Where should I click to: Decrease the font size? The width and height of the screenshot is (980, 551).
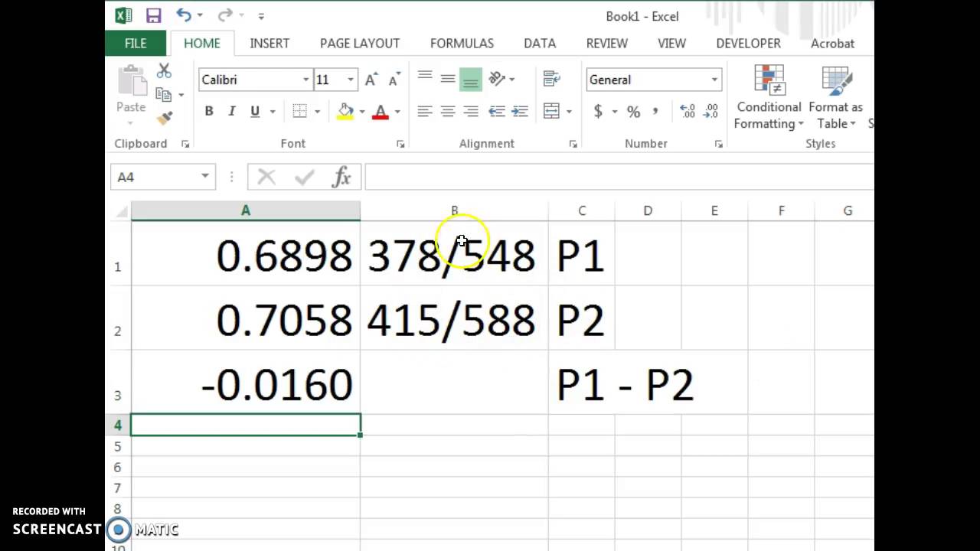click(394, 80)
